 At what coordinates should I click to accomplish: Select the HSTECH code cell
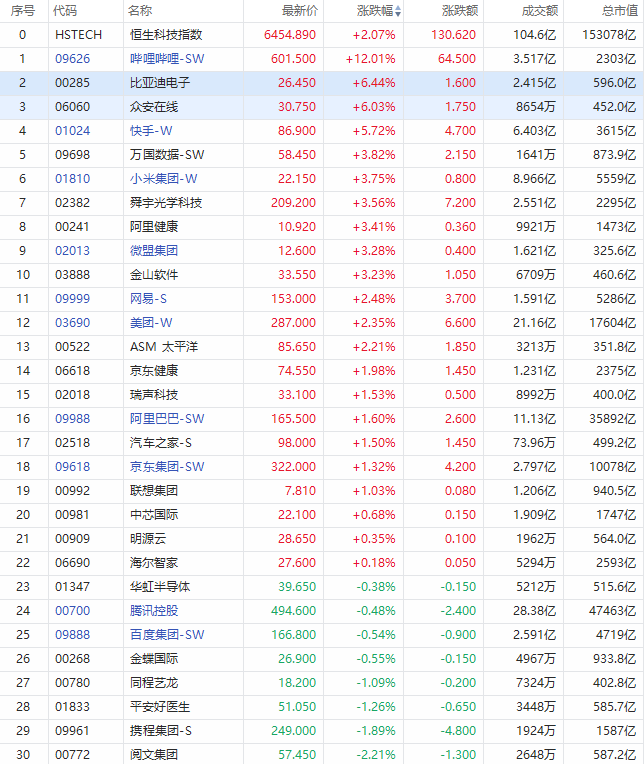[78, 35]
